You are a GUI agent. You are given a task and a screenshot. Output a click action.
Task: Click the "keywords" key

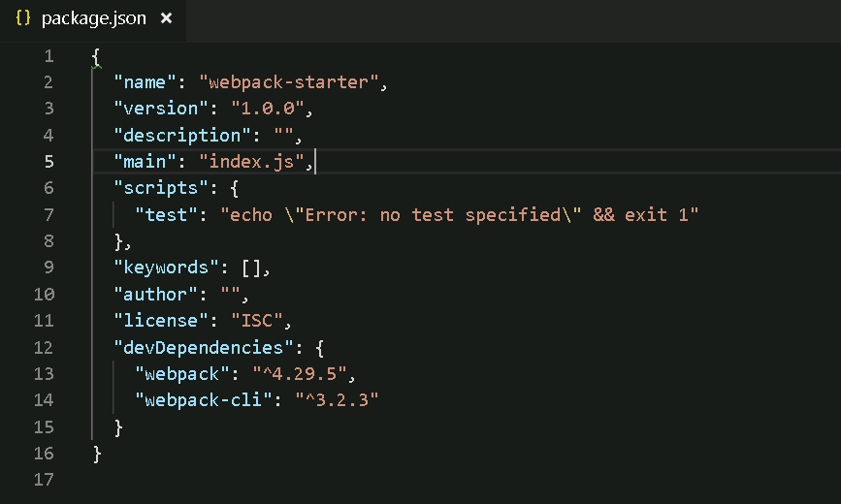[161, 268]
